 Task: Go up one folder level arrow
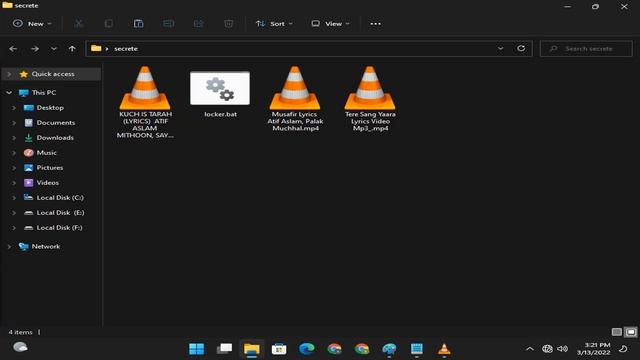click(x=72, y=49)
